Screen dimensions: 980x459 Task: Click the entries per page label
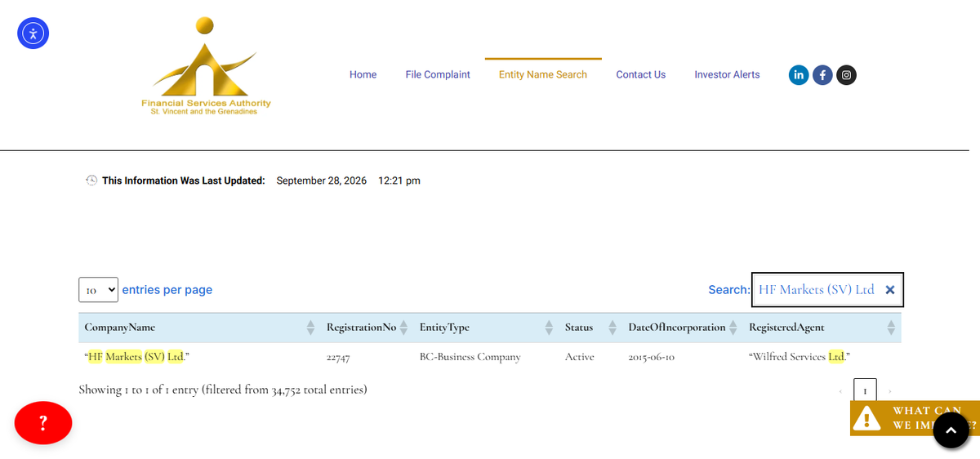tap(167, 290)
